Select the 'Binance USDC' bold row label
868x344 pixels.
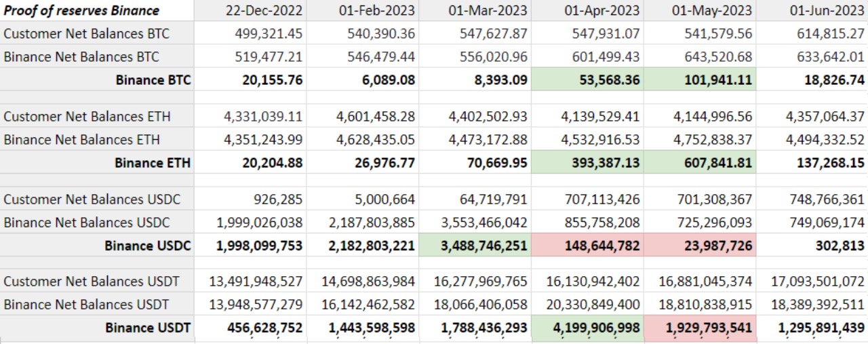96,246
